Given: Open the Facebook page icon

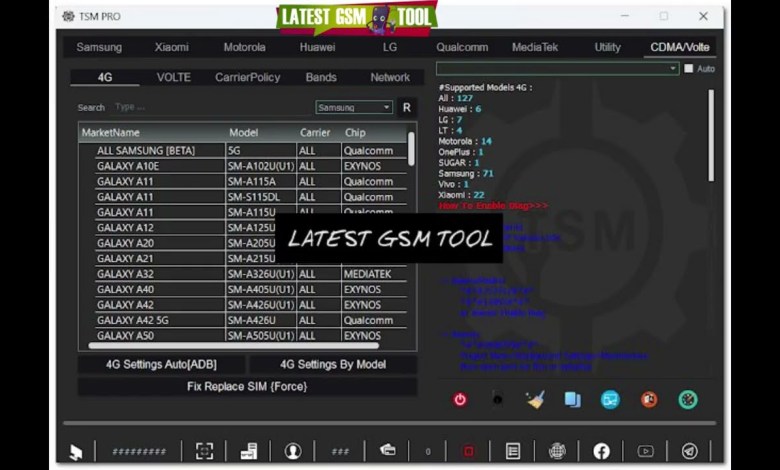Looking at the screenshot, I should [x=601, y=451].
